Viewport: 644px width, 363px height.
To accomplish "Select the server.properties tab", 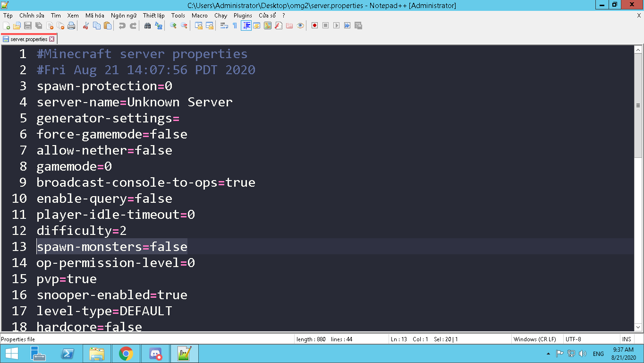I will point(29,39).
